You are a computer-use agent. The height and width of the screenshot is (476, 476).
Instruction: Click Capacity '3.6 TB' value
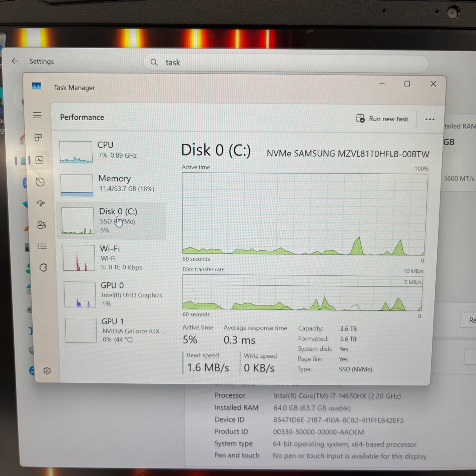[348, 328]
